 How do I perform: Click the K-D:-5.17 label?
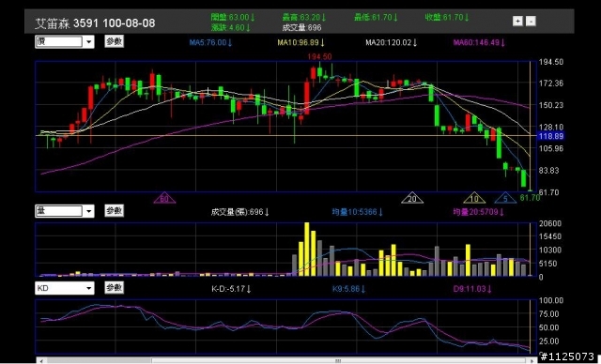(231, 289)
